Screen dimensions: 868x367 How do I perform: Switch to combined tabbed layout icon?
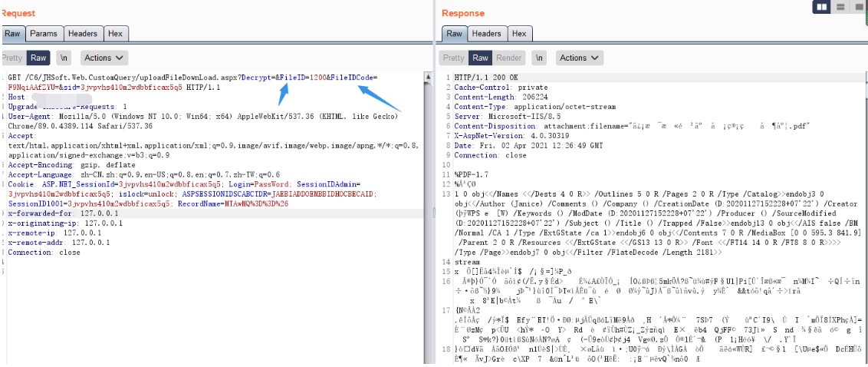click(x=858, y=7)
